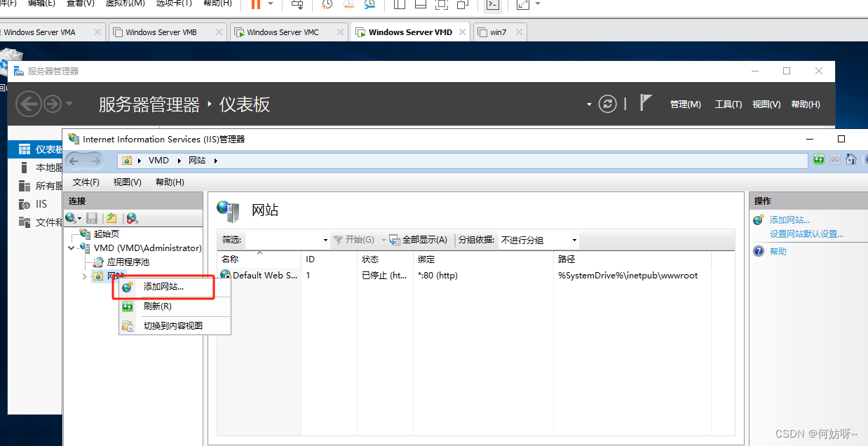Click VMware unity mode icon

click(x=463, y=4)
